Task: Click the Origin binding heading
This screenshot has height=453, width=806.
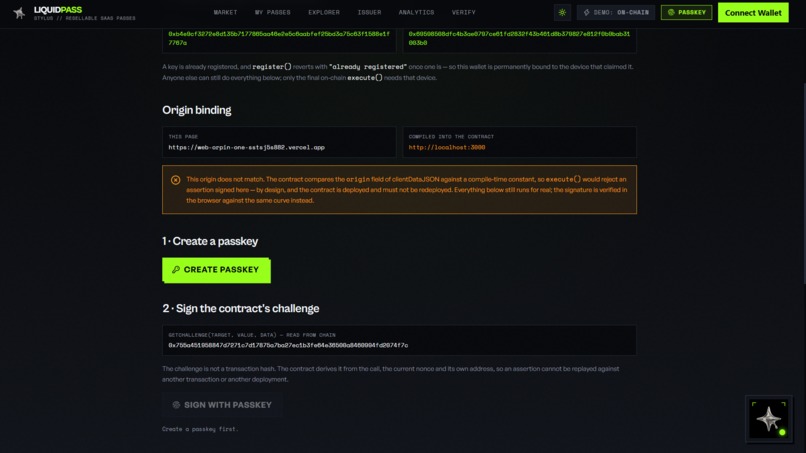Action: click(197, 110)
